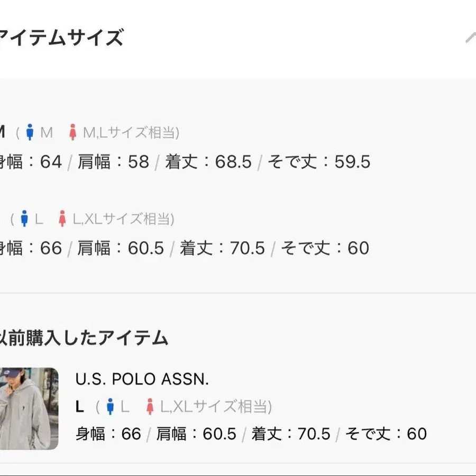Open the U.S. POLO ASSN. brand link
The height and width of the screenshot is (476, 476).
pyautogui.click(x=142, y=379)
